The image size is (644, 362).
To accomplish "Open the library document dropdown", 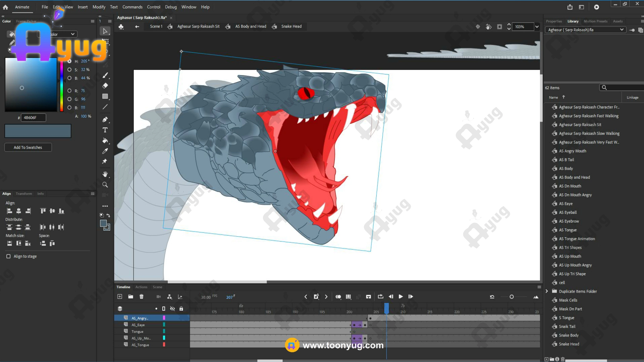I will pos(622,30).
